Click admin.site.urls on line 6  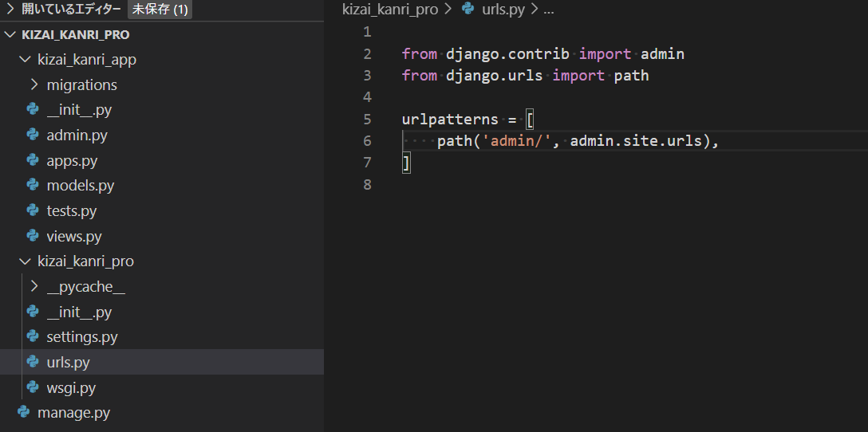pos(636,141)
